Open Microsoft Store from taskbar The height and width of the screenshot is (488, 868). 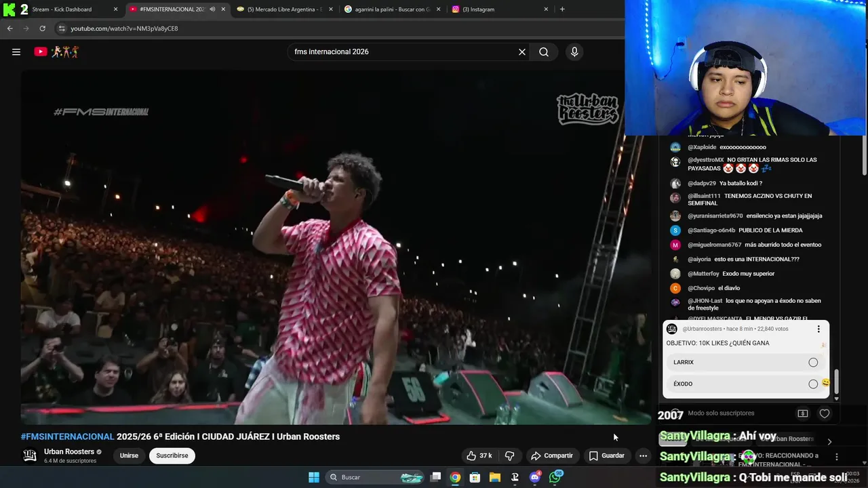point(475,477)
